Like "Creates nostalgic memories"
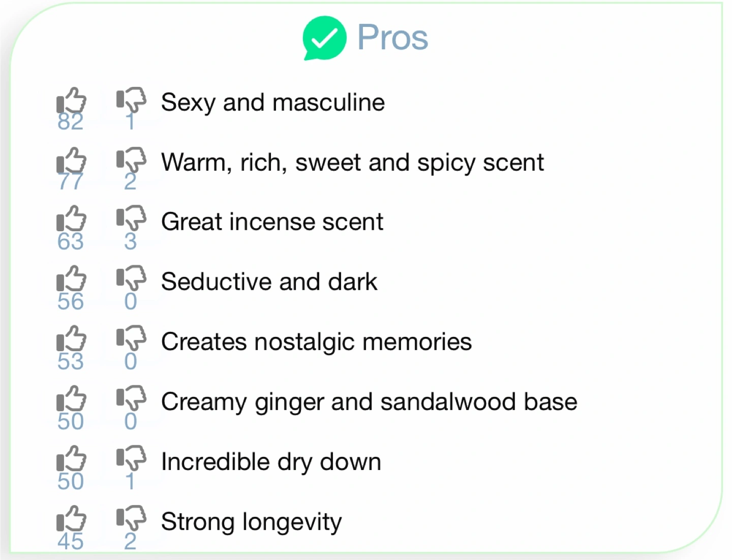The height and width of the screenshot is (560, 732). coord(71,338)
